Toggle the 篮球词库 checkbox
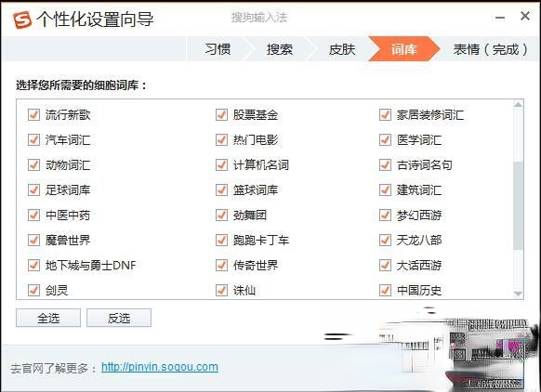Image resolution: width=541 pixels, height=392 pixels. click(221, 189)
